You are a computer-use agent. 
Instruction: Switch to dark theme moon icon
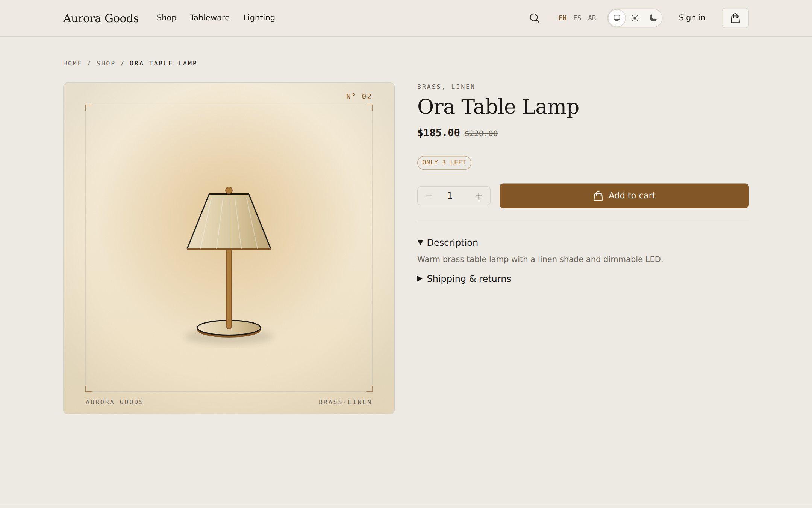pos(653,18)
